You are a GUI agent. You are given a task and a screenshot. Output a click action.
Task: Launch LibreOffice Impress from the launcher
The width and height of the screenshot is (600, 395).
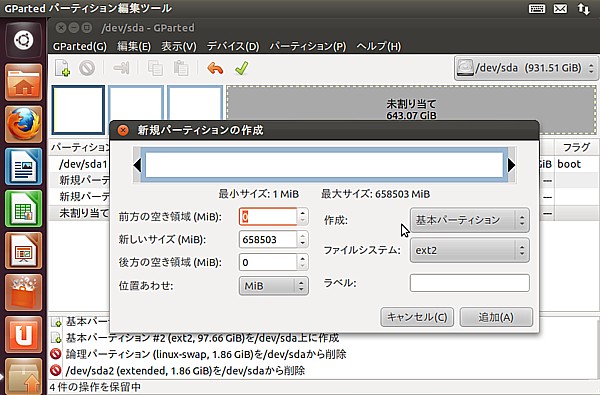(x=24, y=251)
